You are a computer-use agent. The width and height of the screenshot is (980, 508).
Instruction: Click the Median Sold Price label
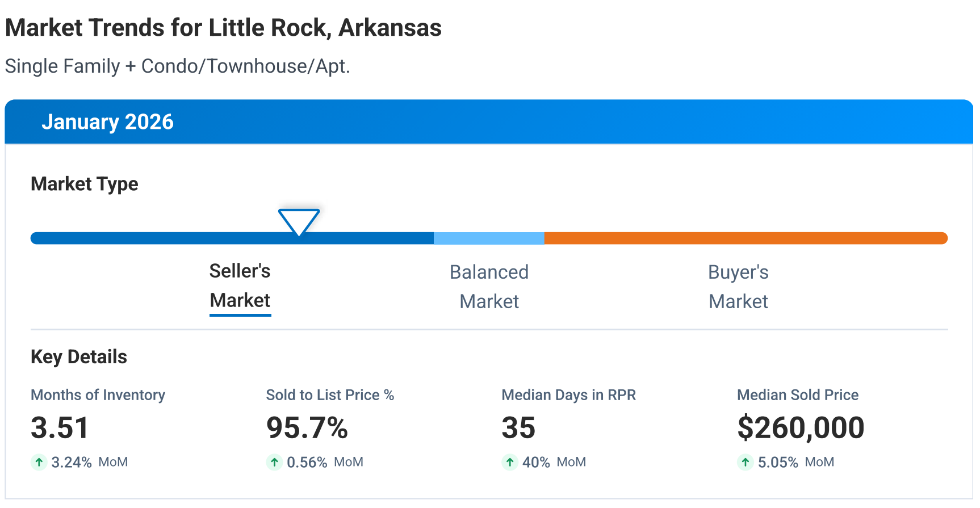tap(797, 395)
